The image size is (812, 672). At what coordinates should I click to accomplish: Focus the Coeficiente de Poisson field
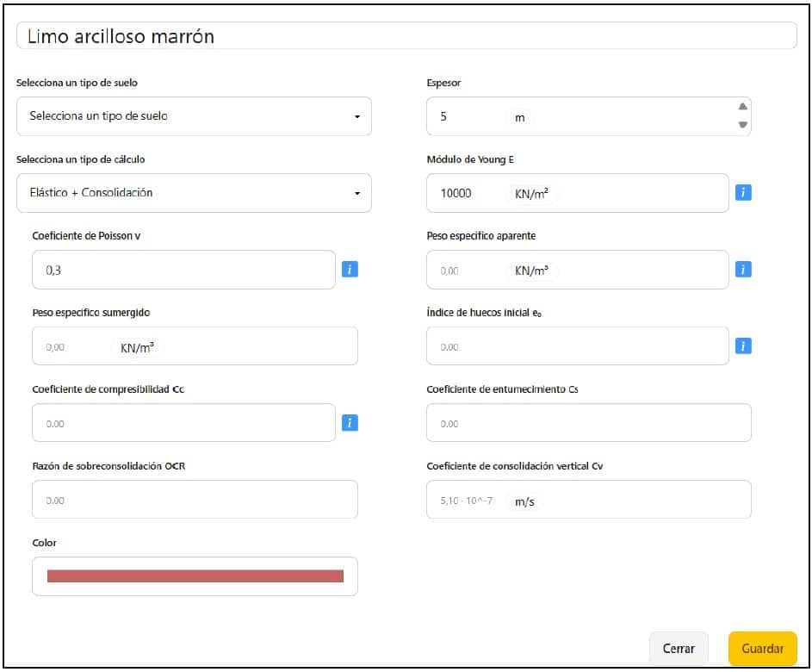[x=183, y=270]
